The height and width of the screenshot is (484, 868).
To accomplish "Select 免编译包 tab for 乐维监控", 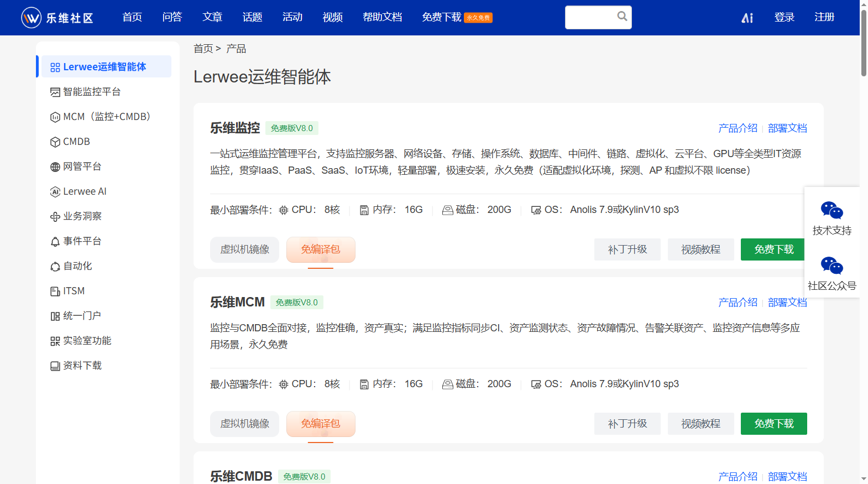I will click(x=321, y=249).
